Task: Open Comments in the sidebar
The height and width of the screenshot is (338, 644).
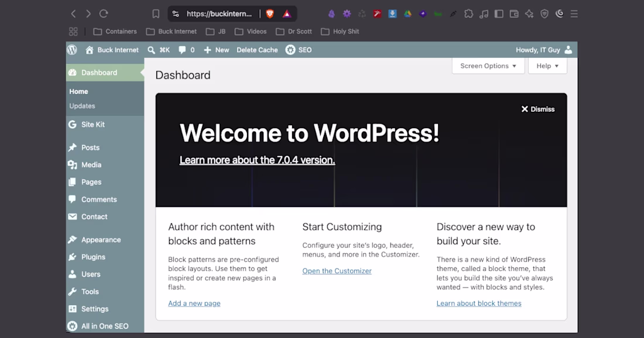Action: pyautogui.click(x=105, y=199)
